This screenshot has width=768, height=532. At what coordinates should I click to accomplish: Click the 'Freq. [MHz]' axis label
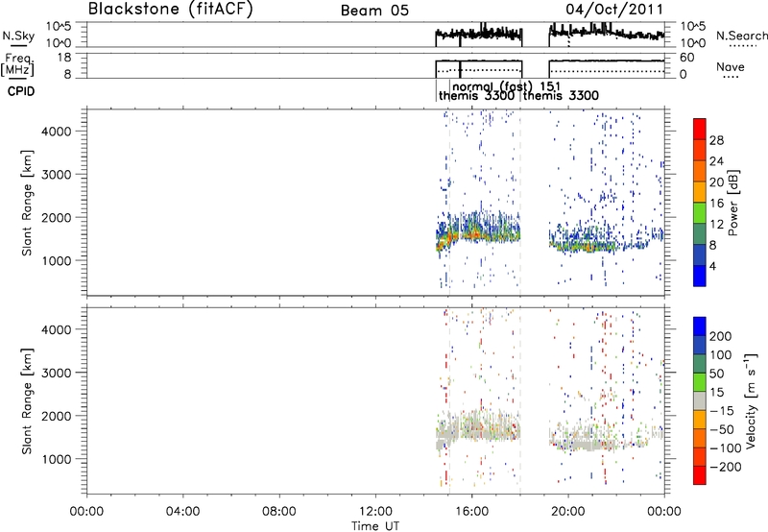click(17, 64)
